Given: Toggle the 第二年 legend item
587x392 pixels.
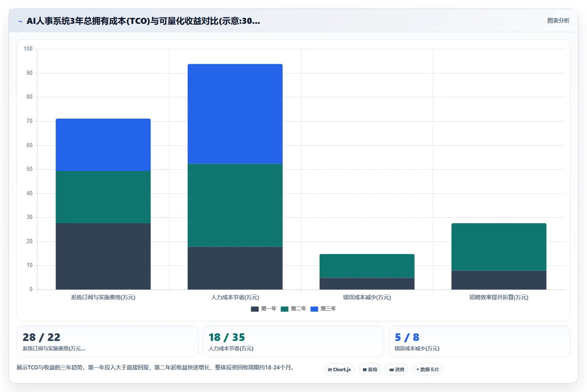Looking at the screenshot, I should [293, 309].
